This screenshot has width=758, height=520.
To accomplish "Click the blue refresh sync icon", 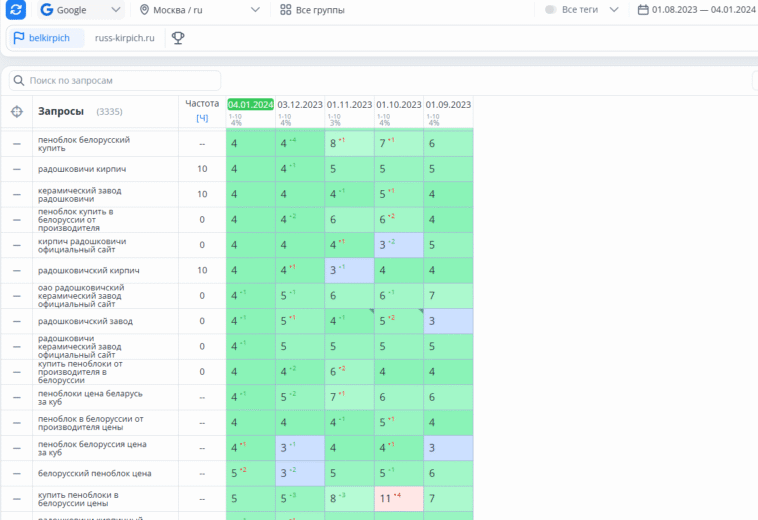I will (16, 10).
